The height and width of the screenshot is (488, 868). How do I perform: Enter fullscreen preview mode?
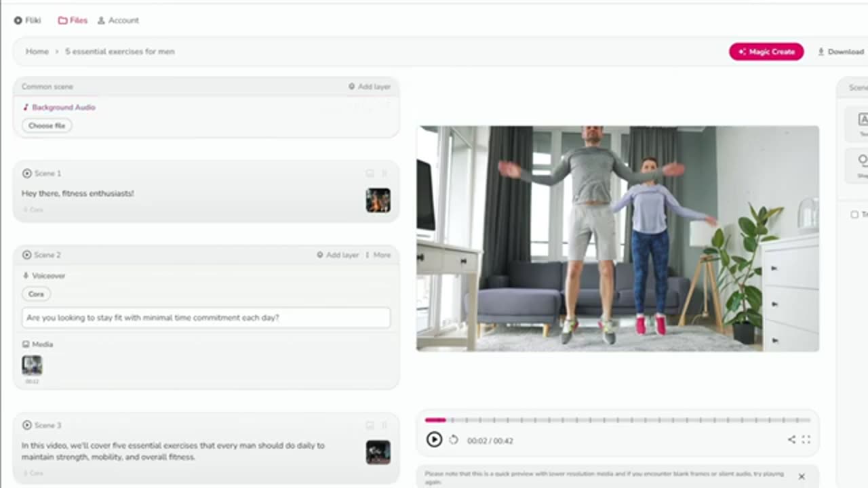(806, 439)
